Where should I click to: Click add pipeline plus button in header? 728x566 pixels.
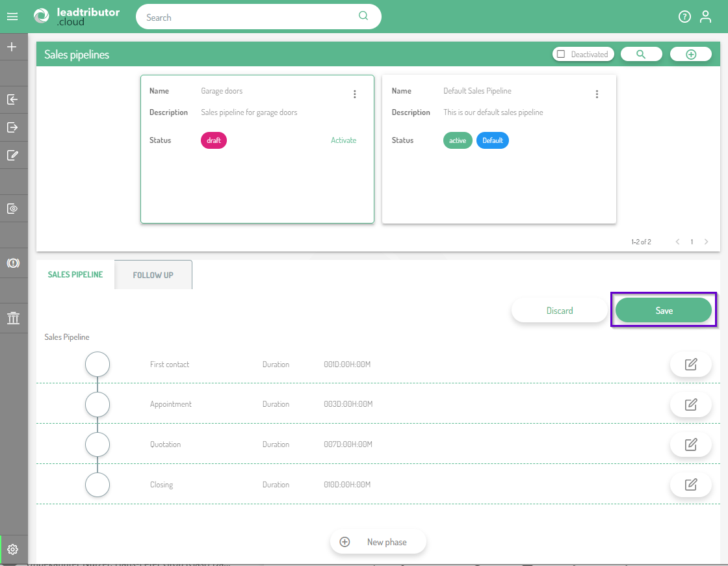[690, 55]
